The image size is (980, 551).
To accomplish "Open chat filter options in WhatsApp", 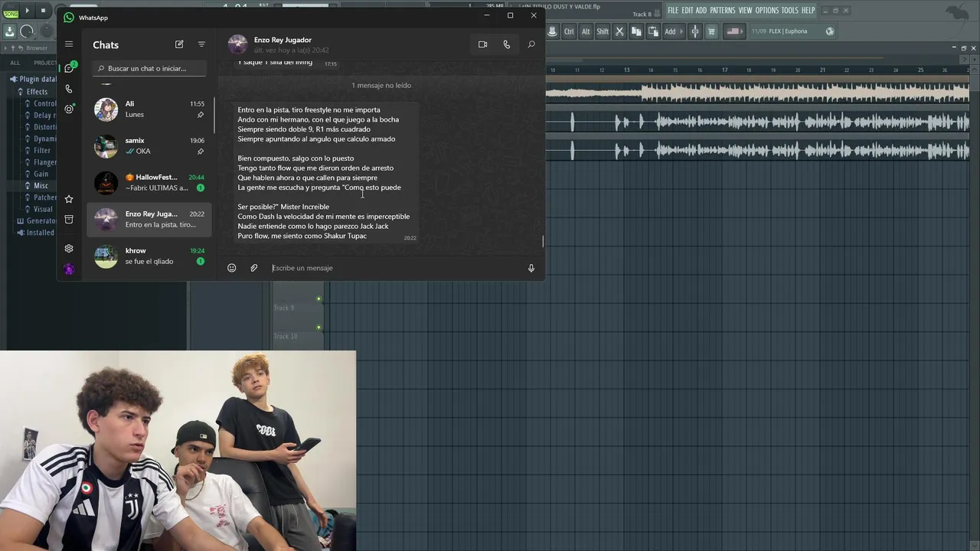I will coord(201,44).
